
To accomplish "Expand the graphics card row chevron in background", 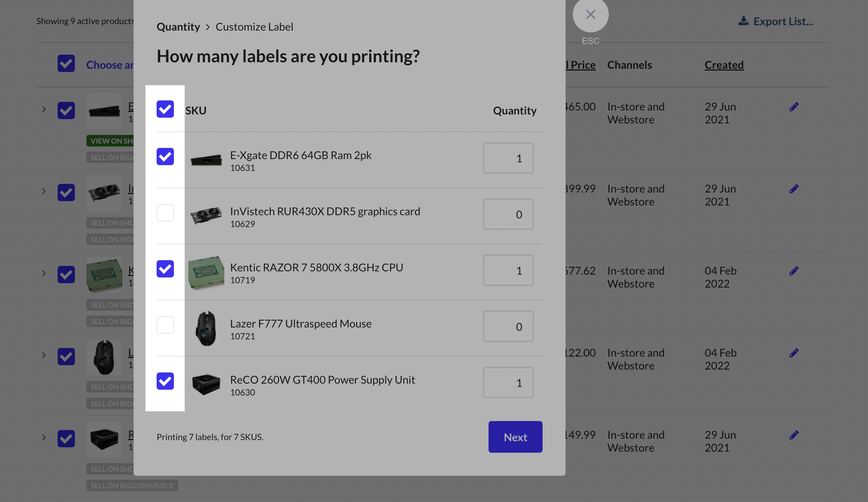I will 44,191.
